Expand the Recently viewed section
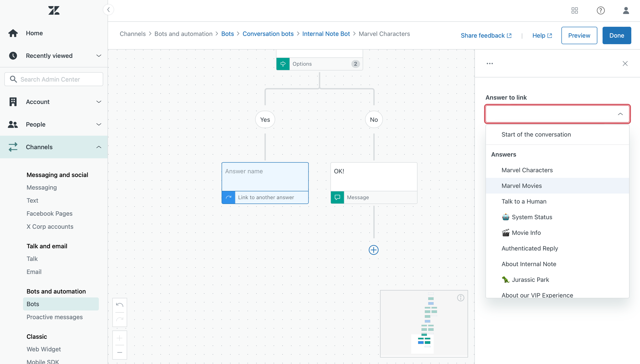640x364 pixels. click(x=99, y=56)
